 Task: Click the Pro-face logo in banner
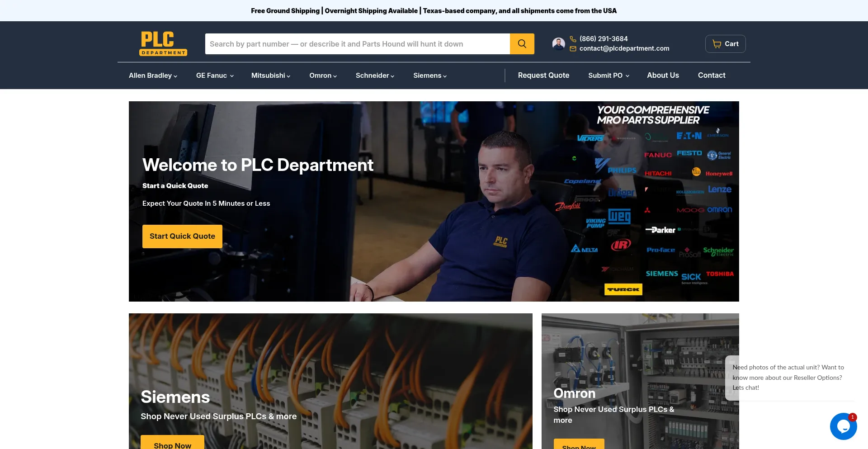pos(660,250)
